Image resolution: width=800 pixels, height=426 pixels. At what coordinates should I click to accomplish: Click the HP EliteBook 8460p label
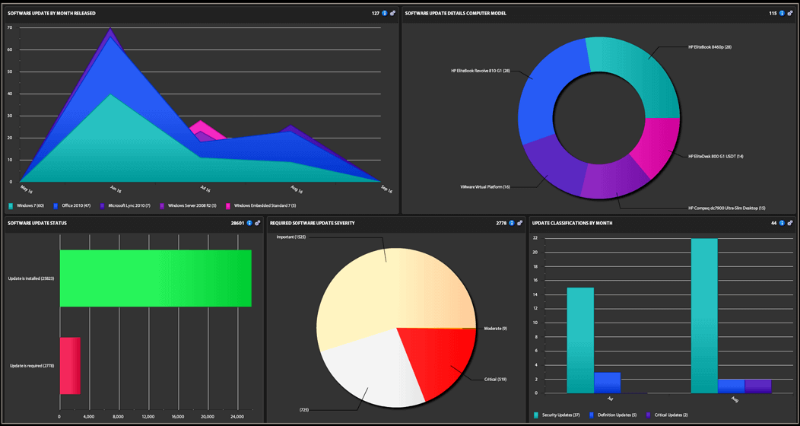(x=710, y=47)
